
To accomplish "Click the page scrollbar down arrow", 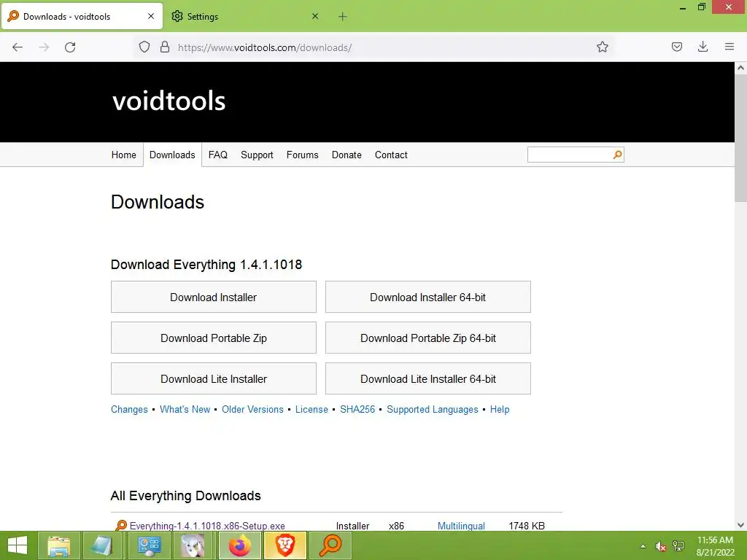I will [x=740, y=525].
